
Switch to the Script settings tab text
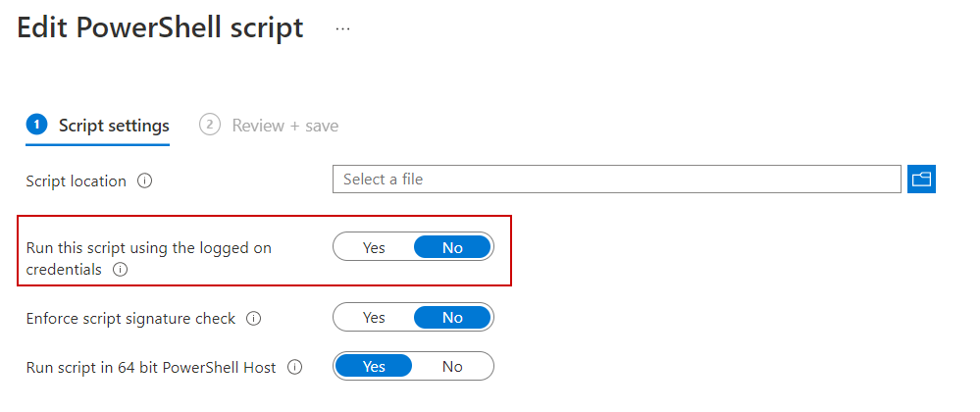(x=114, y=126)
